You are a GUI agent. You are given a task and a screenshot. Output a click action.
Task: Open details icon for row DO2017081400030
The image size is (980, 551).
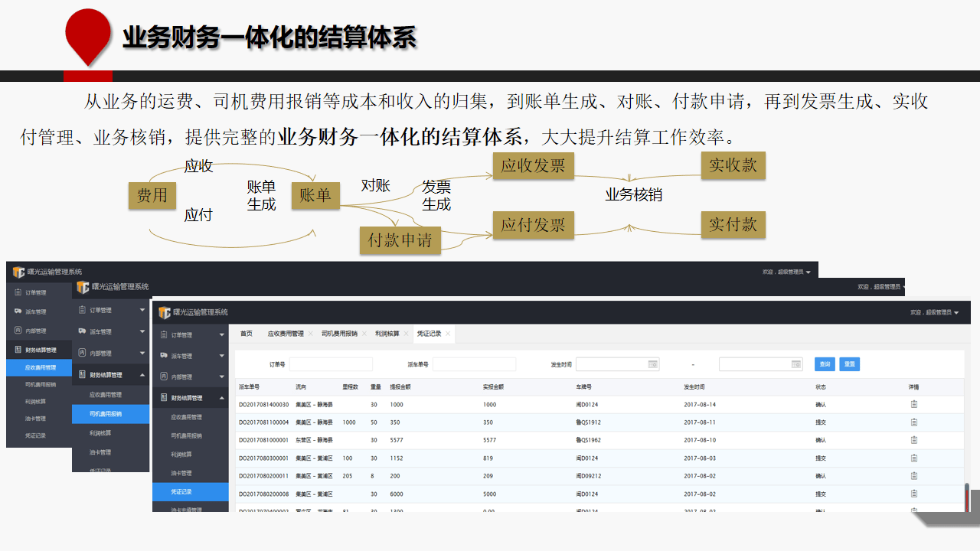(914, 404)
